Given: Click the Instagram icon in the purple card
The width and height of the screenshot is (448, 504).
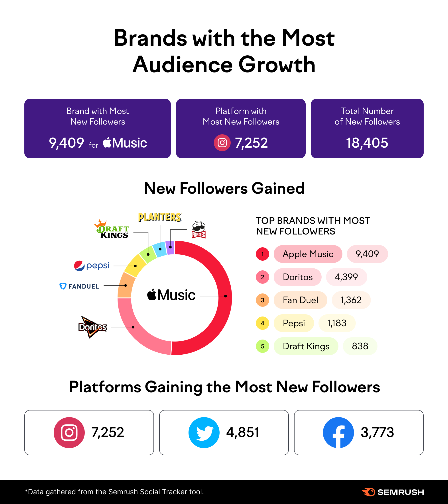Looking at the screenshot, I should pos(222,143).
